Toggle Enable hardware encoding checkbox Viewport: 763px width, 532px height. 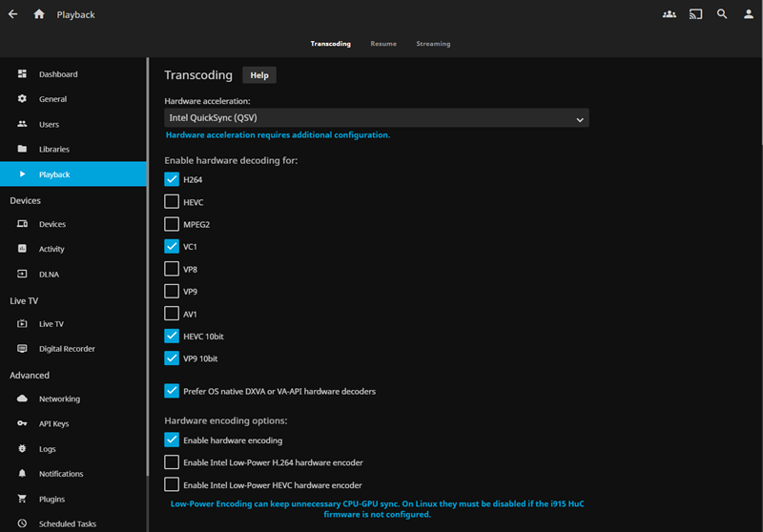(x=172, y=440)
